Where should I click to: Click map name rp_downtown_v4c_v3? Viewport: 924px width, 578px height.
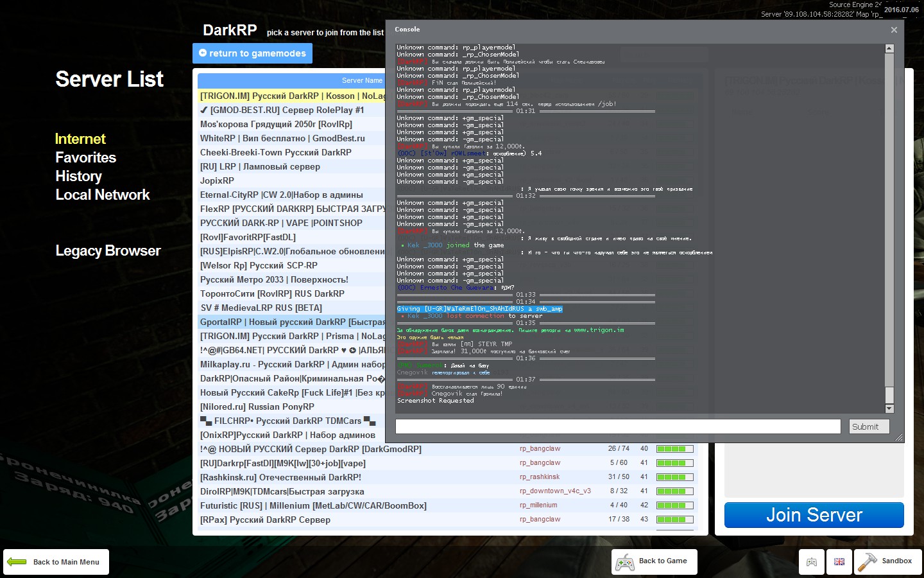[x=555, y=491]
